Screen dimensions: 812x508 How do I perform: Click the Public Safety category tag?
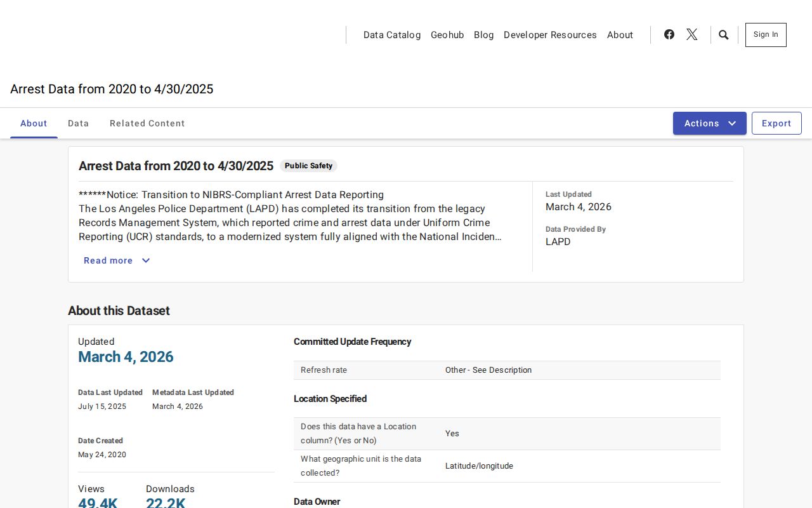coord(308,166)
